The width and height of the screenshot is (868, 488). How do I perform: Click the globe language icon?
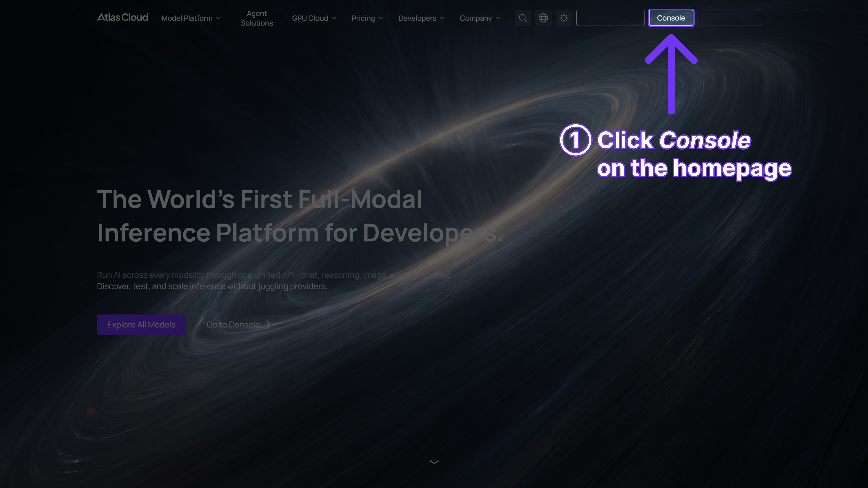[x=543, y=18]
